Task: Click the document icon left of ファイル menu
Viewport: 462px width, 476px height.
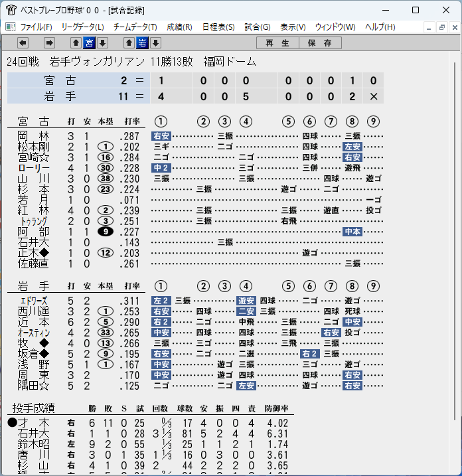Action: (x=10, y=27)
